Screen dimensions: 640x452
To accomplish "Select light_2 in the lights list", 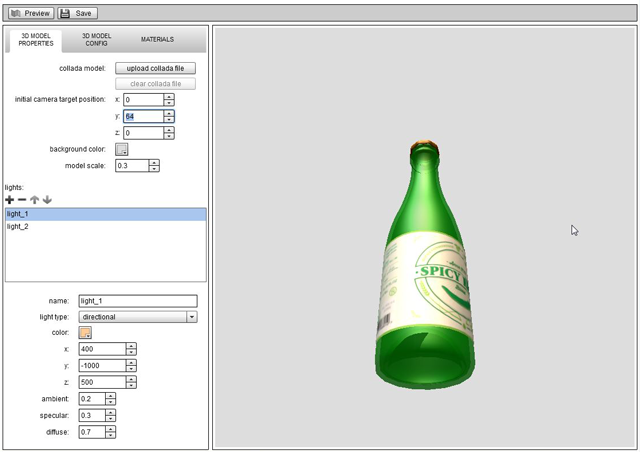I will pyautogui.click(x=106, y=227).
